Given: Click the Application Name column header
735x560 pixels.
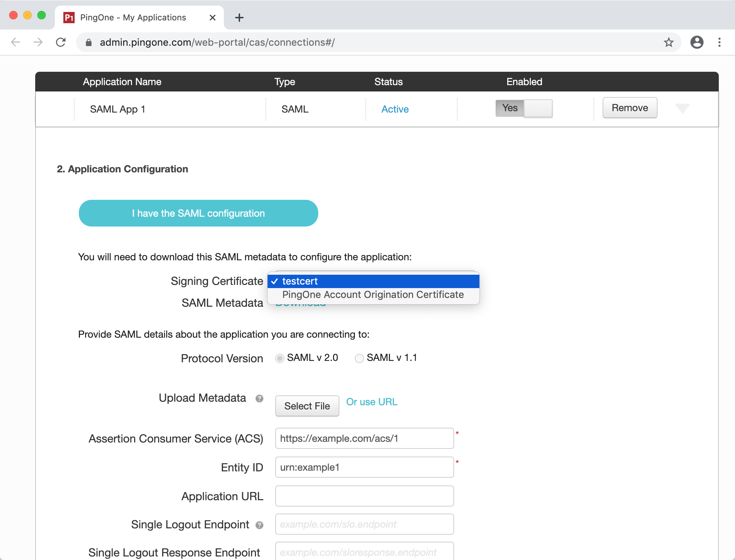Looking at the screenshot, I should click(122, 82).
